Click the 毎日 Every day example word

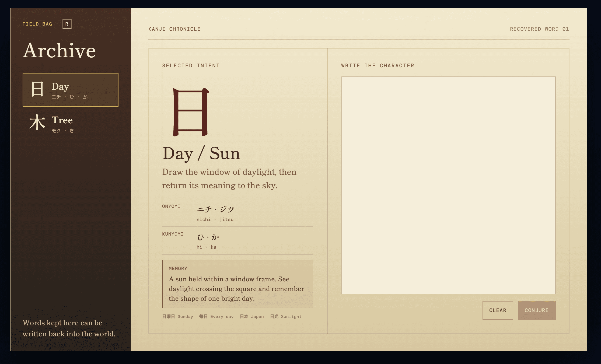(216, 317)
